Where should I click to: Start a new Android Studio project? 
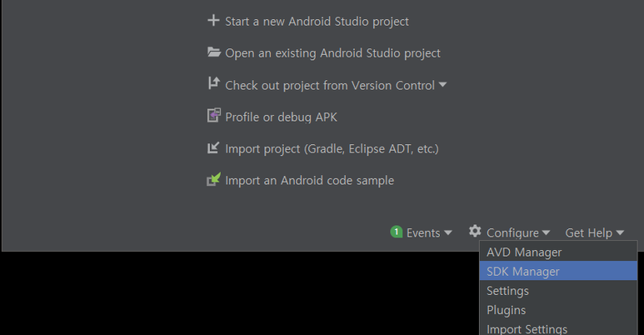click(x=317, y=22)
